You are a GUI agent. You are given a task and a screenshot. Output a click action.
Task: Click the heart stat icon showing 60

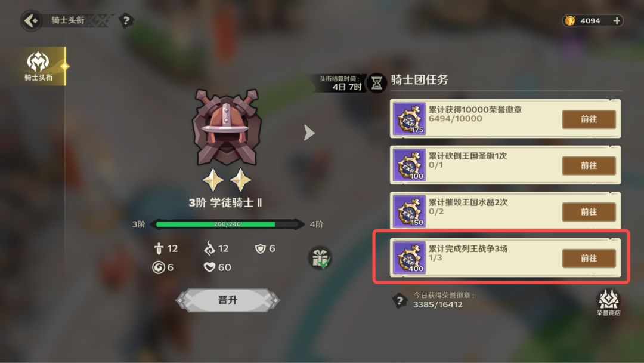point(209,267)
